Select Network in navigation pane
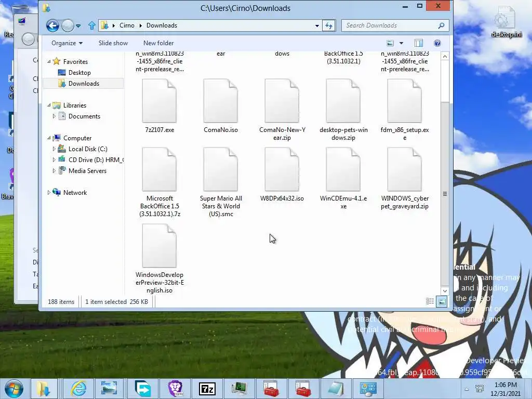This screenshot has height=399, width=532. 75,192
